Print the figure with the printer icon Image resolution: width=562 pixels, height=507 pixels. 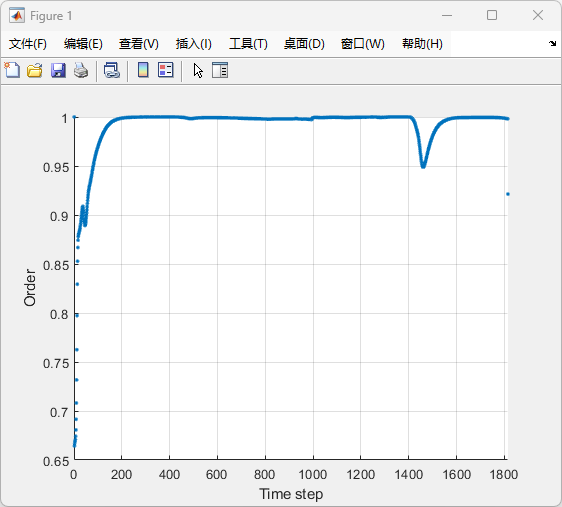coord(81,70)
